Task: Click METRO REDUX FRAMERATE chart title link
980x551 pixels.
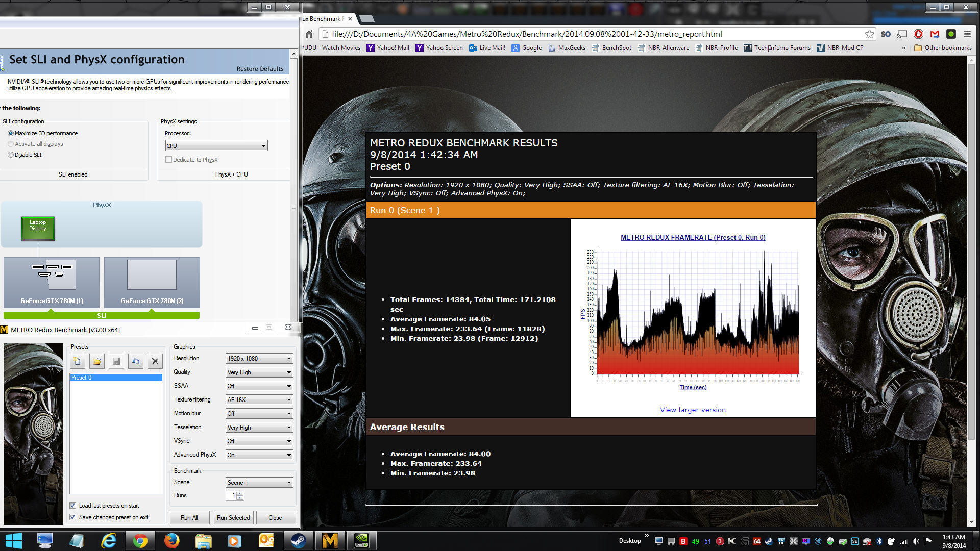Action: [x=693, y=237]
